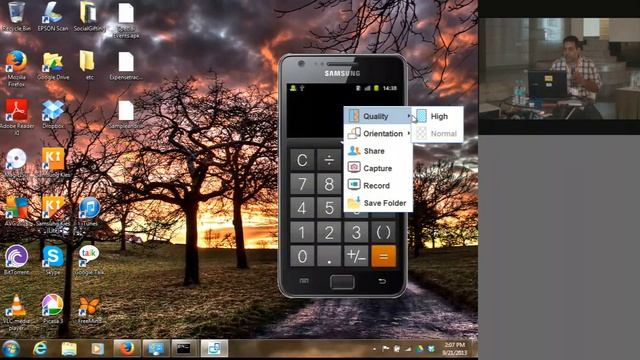This screenshot has height=360, width=640.
Task: Open AVG 2013 desktop shortcut
Action: click(x=16, y=211)
